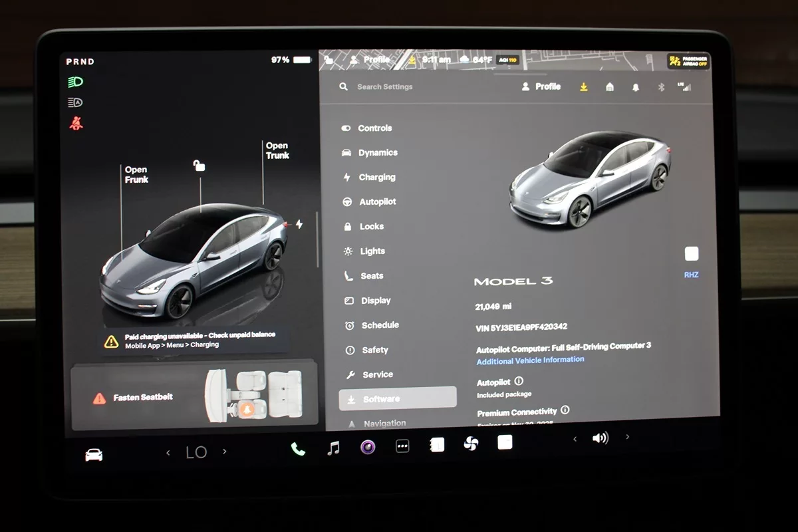Tap the HomeLink garage icon

tap(610, 87)
